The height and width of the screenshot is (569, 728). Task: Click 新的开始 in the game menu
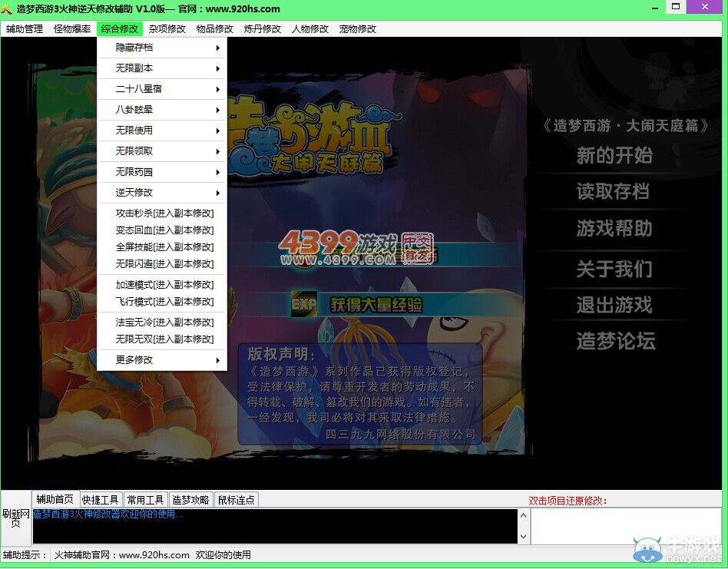[x=614, y=155]
